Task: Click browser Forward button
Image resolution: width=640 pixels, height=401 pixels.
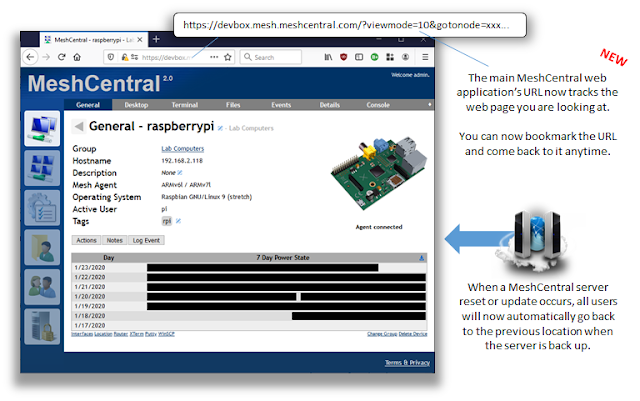Action: pyautogui.click(x=46, y=57)
